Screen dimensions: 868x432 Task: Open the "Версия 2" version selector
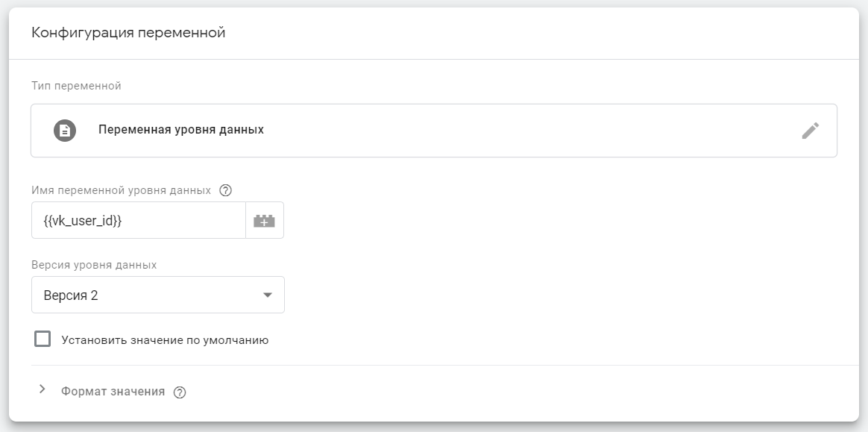point(149,295)
